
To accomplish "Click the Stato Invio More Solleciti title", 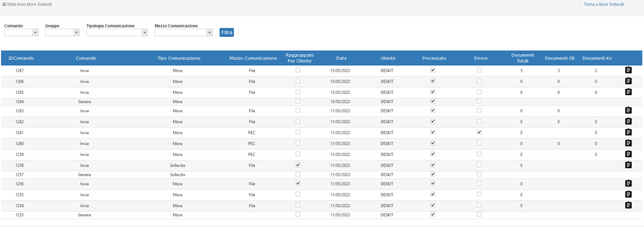I will pos(29,4).
